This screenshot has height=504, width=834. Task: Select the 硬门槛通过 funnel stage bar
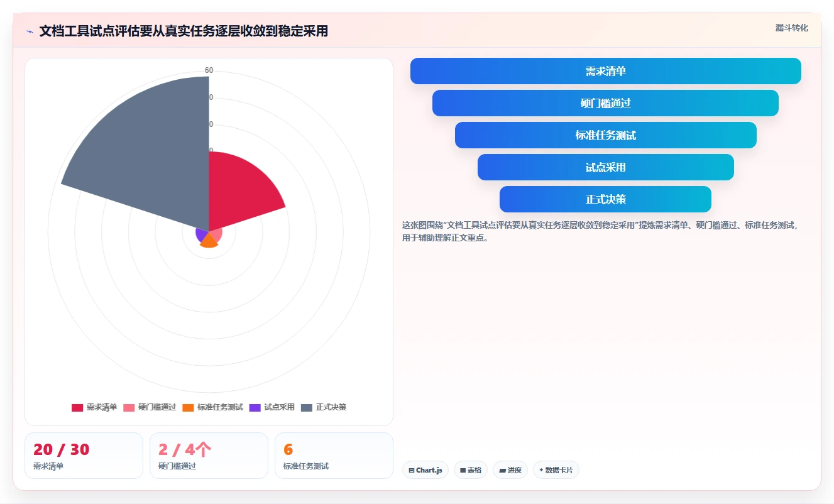point(606,103)
